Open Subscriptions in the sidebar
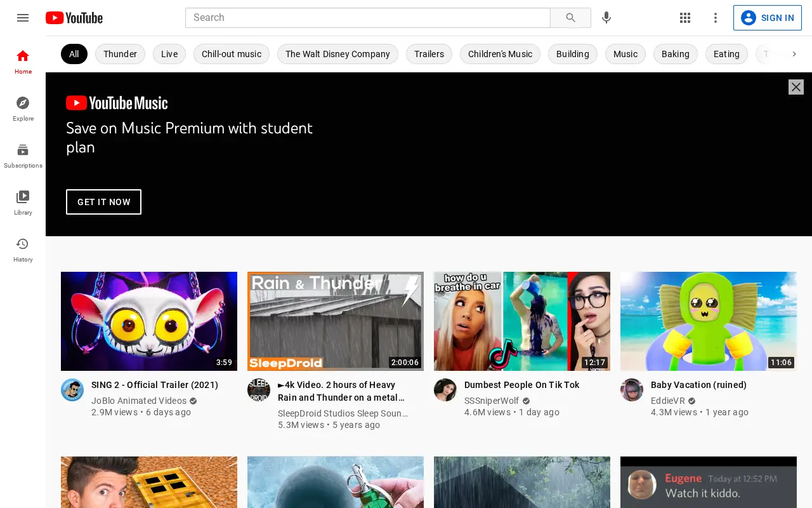Viewport: 812px width, 508px height. click(23, 156)
